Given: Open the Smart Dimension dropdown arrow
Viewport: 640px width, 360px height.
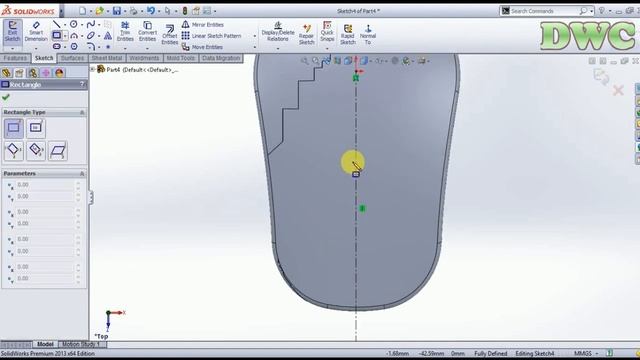Looking at the screenshot, I should pos(36,49).
